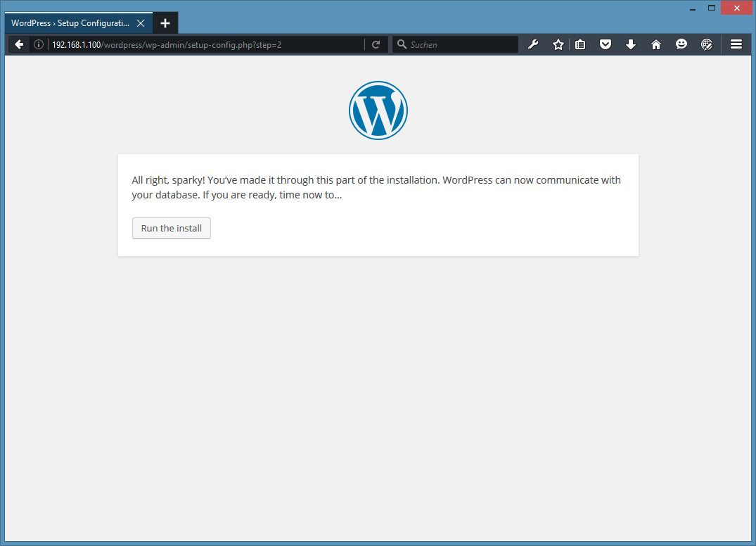Focus the address bar URL field
The height and width of the screenshot is (546, 756).
click(x=207, y=45)
